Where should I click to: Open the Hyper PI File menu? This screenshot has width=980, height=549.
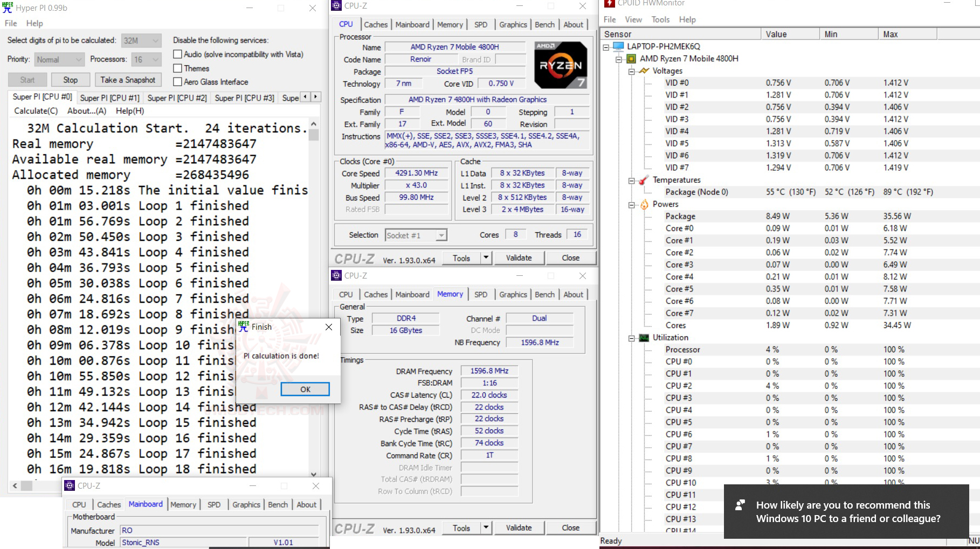click(11, 23)
